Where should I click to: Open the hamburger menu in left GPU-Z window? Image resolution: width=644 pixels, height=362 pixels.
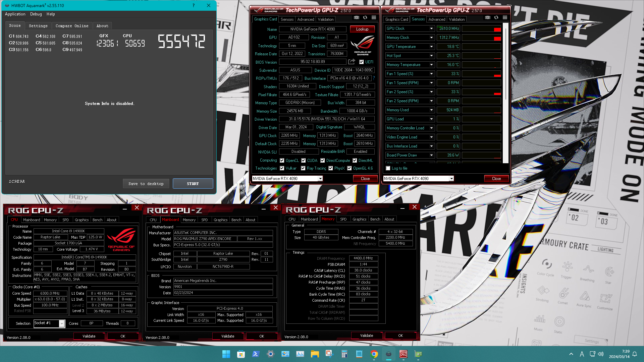tap(374, 18)
